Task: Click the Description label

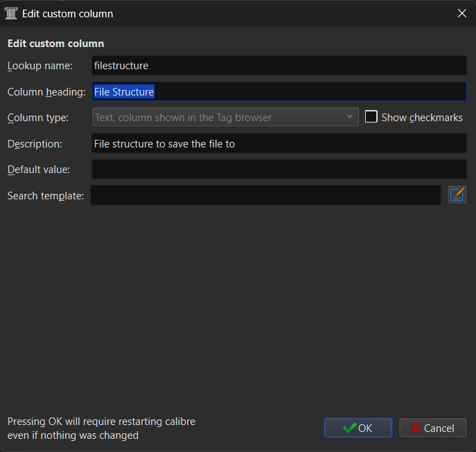Action: [35, 144]
